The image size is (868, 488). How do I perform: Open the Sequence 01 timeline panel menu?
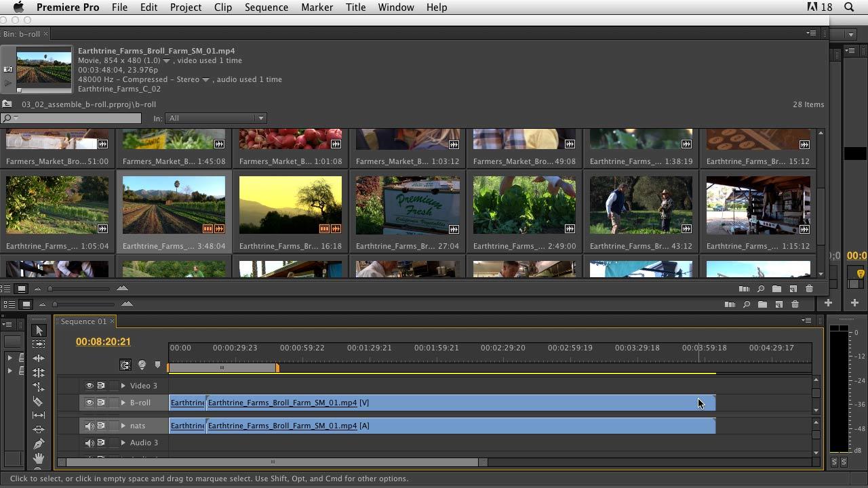click(806, 321)
